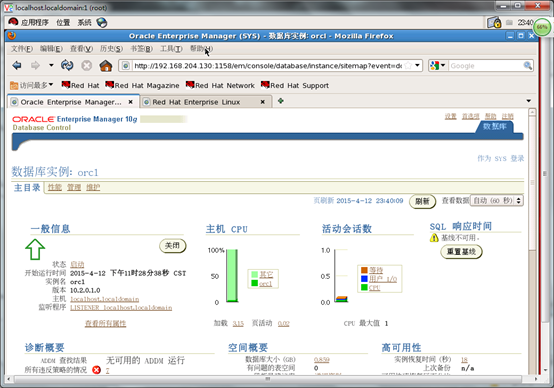Close the Oracle Enterprise Manager tab
The height and width of the screenshot is (388, 554).
pos(130,102)
